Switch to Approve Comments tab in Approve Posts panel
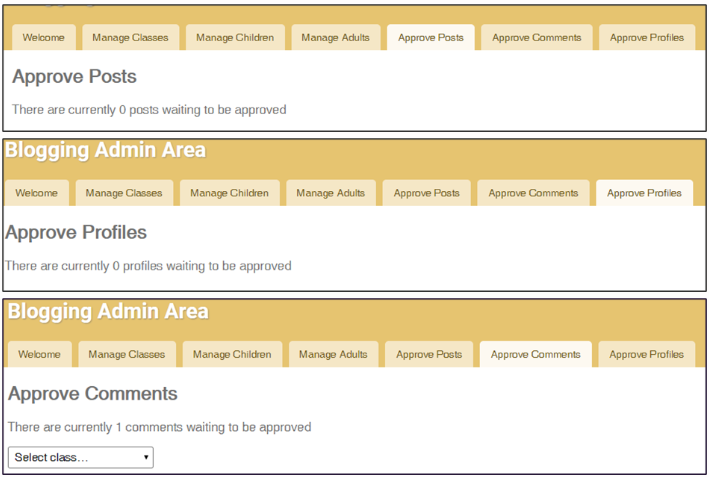The height and width of the screenshot is (477, 709). (x=535, y=38)
